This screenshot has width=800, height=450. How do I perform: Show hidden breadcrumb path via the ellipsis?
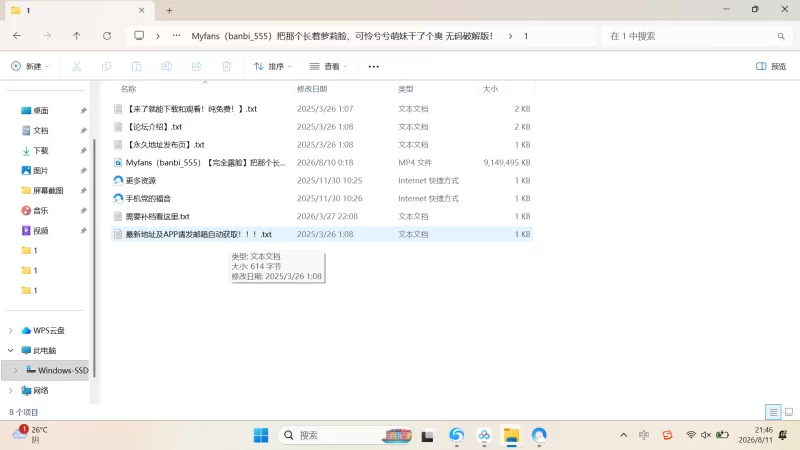pos(176,36)
